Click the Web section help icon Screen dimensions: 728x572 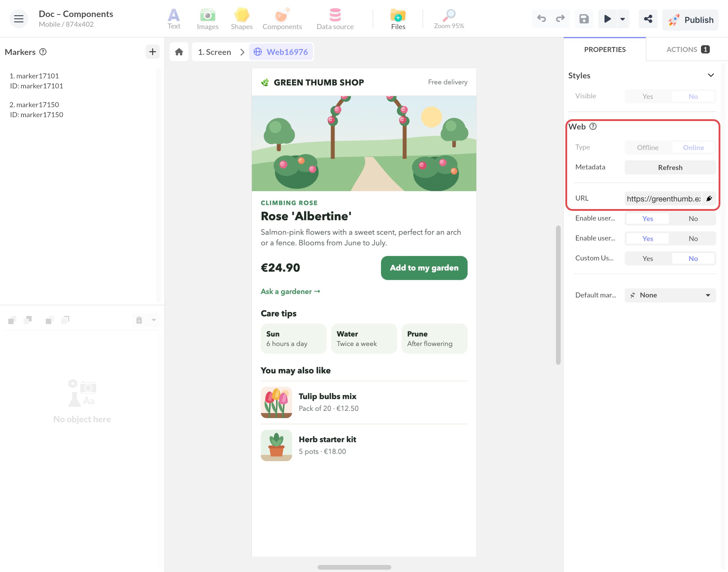[x=593, y=126]
